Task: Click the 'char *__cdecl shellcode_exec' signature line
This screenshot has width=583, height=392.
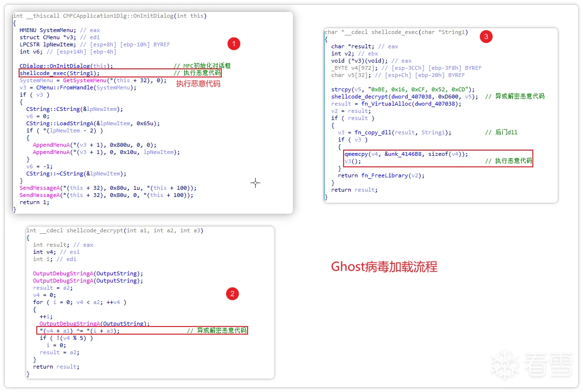Action: click(x=396, y=32)
